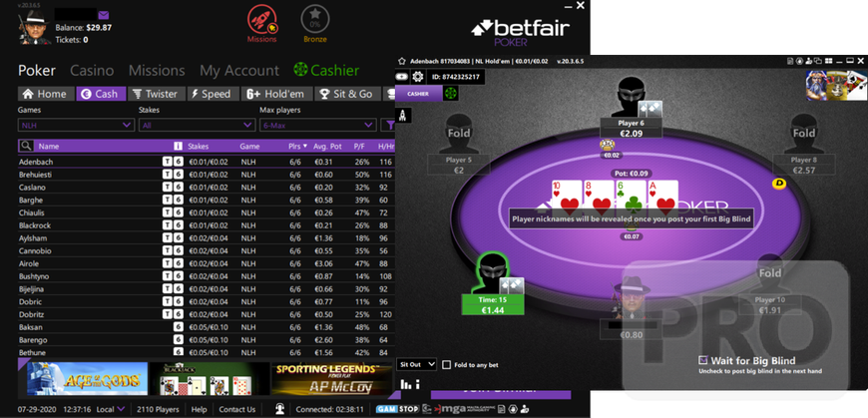Uncheck Wait for Big Blind checkbox
The height and width of the screenshot is (418, 868).
coord(703,360)
